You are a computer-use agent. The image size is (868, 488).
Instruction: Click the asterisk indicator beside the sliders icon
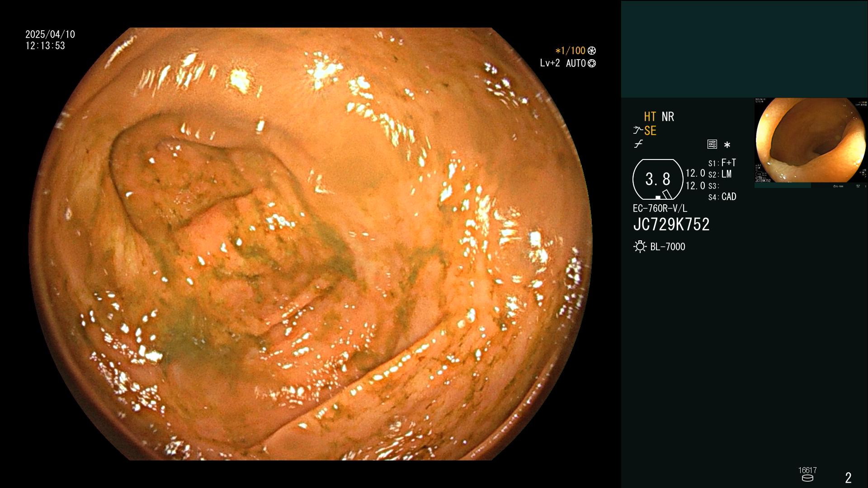[x=727, y=145]
